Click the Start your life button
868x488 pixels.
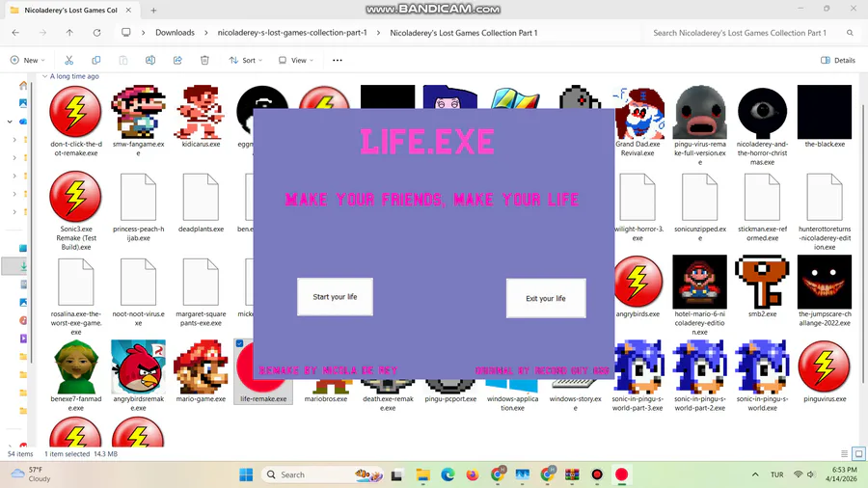[335, 297]
